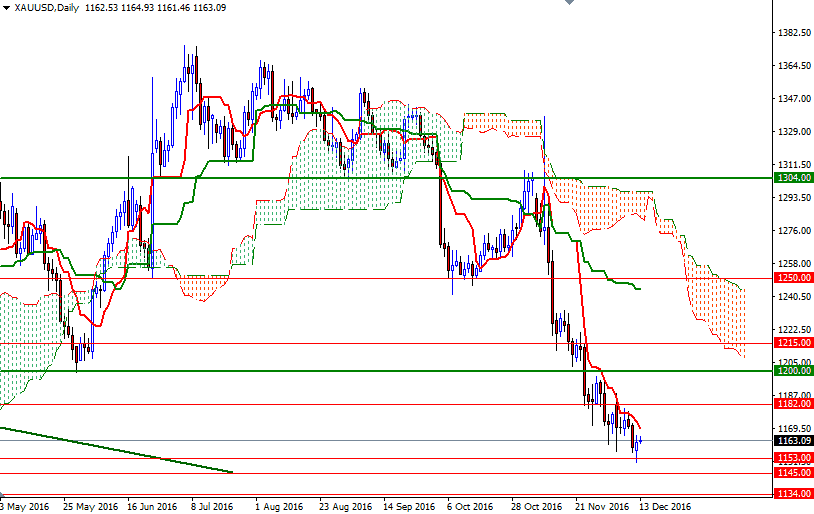Click the 13 Dec 2016 date label

click(x=666, y=506)
